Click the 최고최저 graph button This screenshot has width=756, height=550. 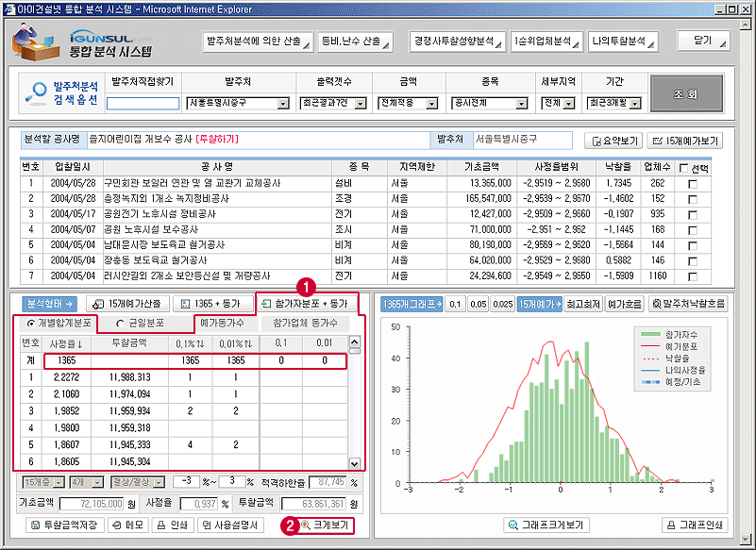click(583, 304)
